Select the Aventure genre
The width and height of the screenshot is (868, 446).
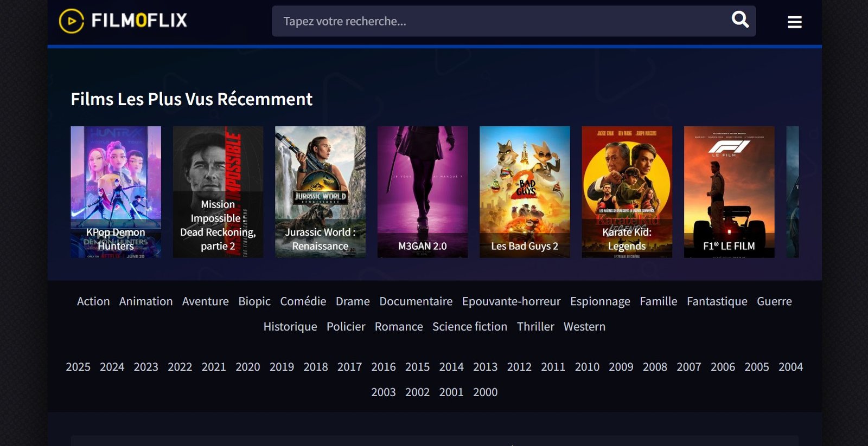pyautogui.click(x=206, y=301)
